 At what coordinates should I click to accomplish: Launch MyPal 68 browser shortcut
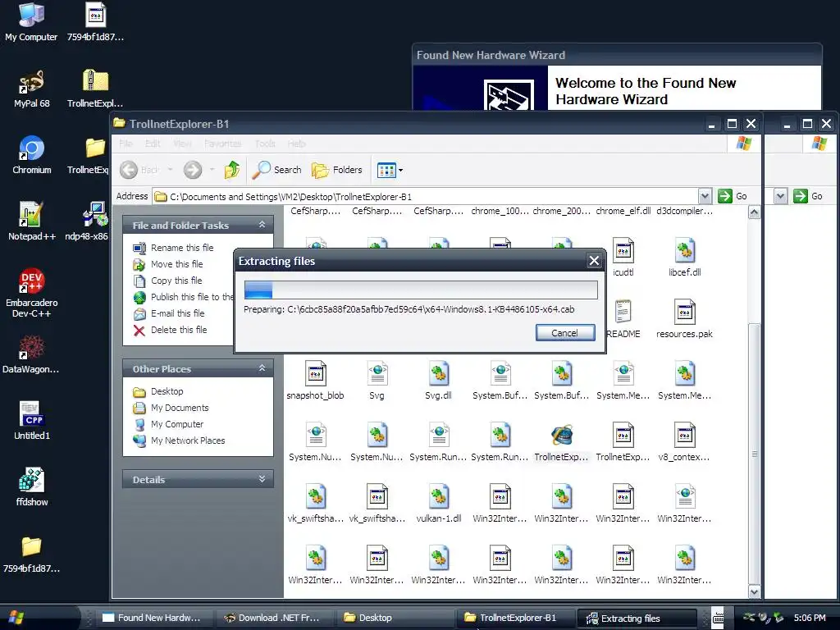[32, 89]
